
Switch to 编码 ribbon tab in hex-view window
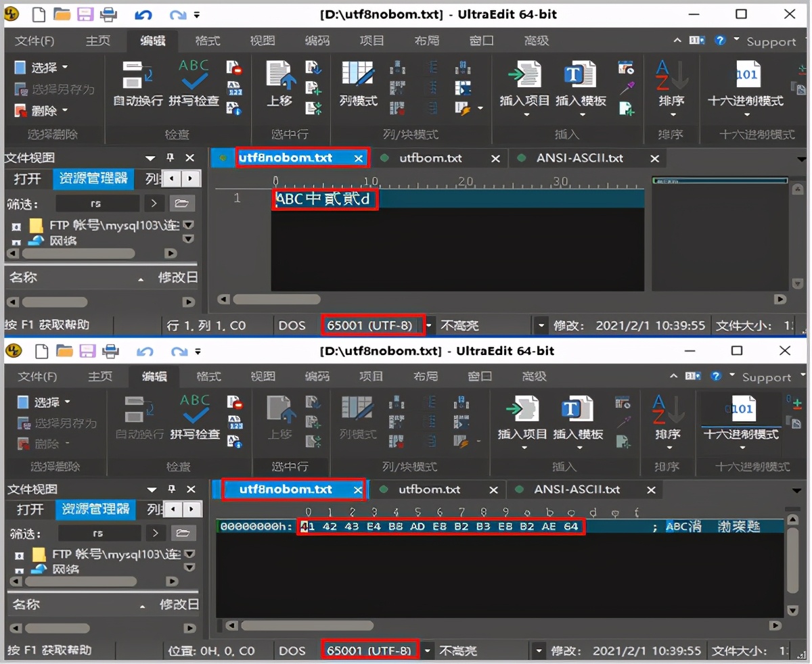point(317,376)
